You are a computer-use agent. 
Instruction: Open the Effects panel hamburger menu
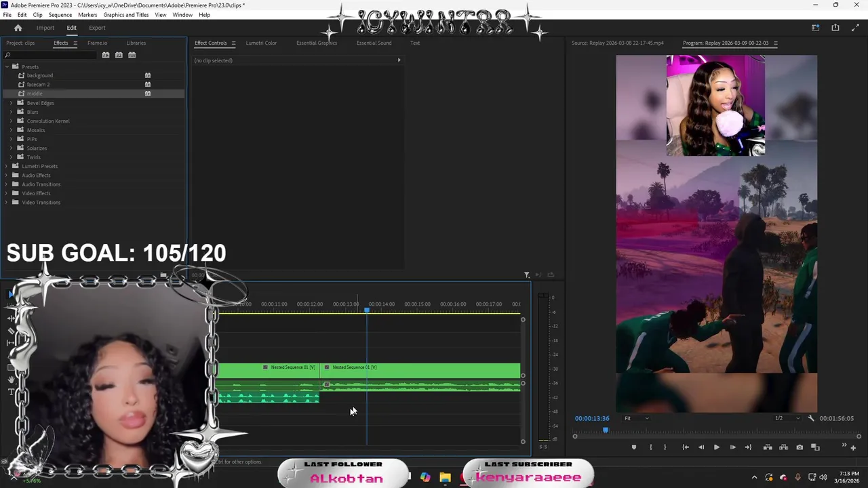[x=75, y=43]
